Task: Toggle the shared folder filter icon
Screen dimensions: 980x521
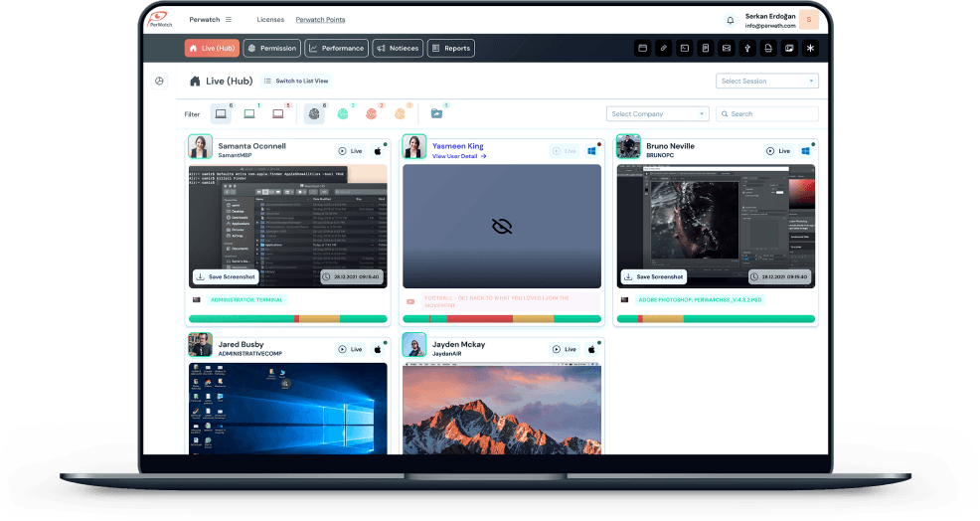Action: point(436,113)
